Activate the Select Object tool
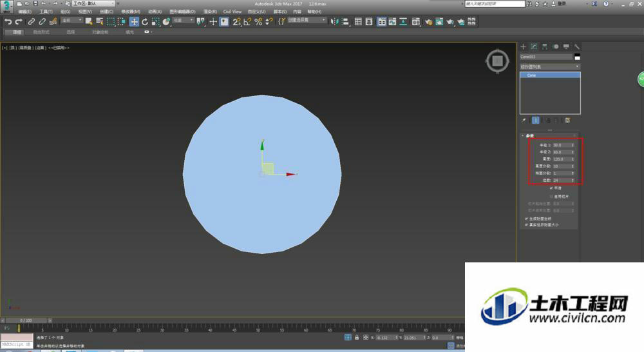Image resolution: width=644 pixels, height=352 pixels. point(89,22)
